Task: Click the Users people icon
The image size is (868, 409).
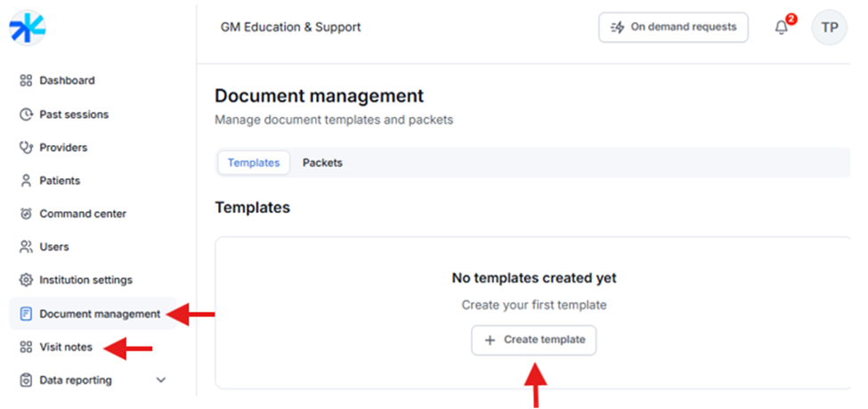Action: pos(26,247)
